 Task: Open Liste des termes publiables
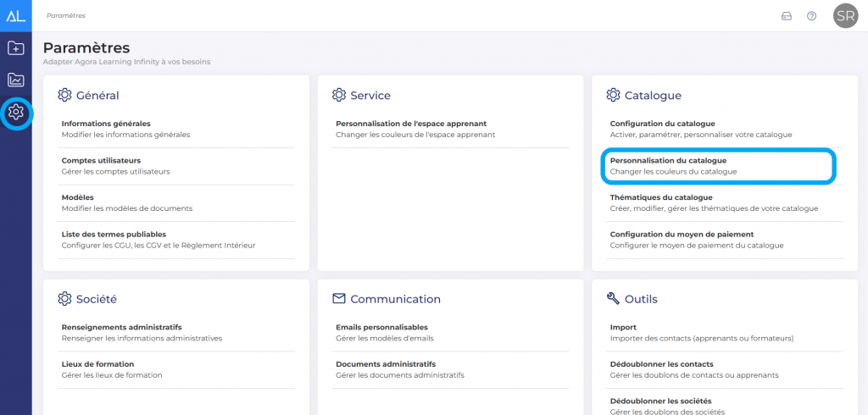coord(114,234)
